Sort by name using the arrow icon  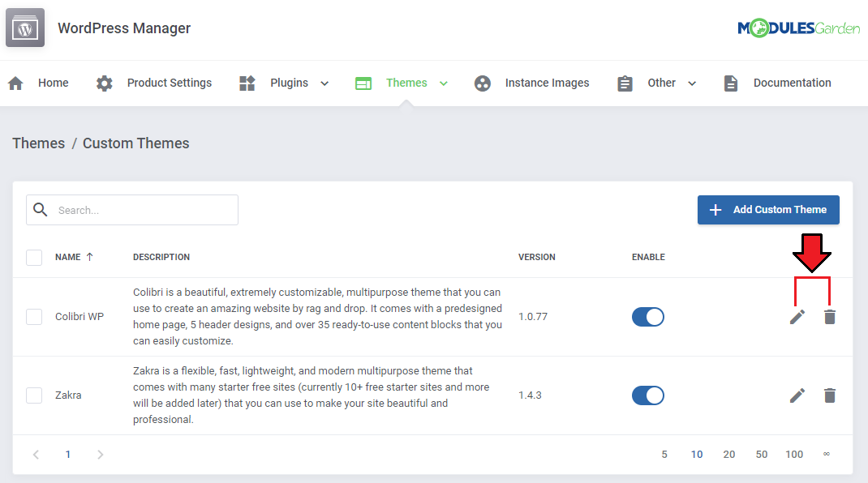pyautogui.click(x=90, y=257)
